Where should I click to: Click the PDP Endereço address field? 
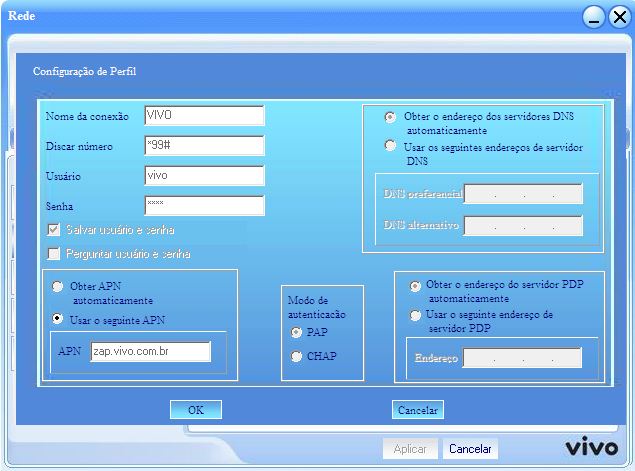522,358
